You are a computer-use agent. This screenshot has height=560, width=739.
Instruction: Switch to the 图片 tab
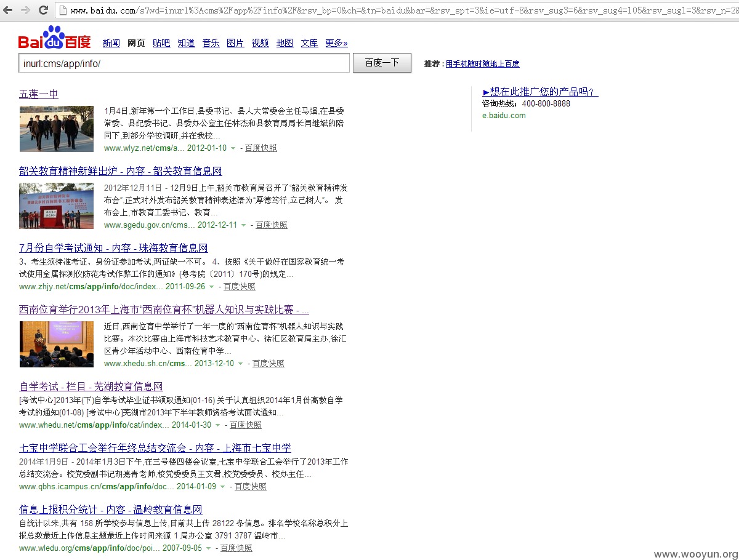(x=235, y=43)
